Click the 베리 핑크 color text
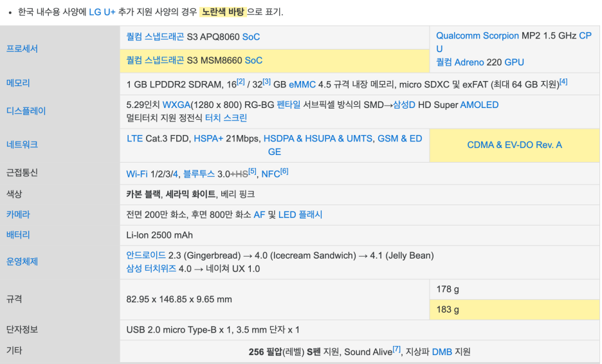This screenshot has height=364, width=602. click(x=238, y=194)
